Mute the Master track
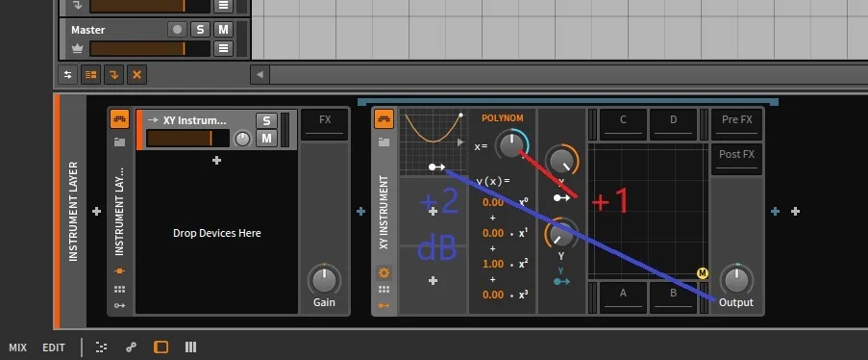The height and width of the screenshot is (360, 868). [x=223, y=30]
